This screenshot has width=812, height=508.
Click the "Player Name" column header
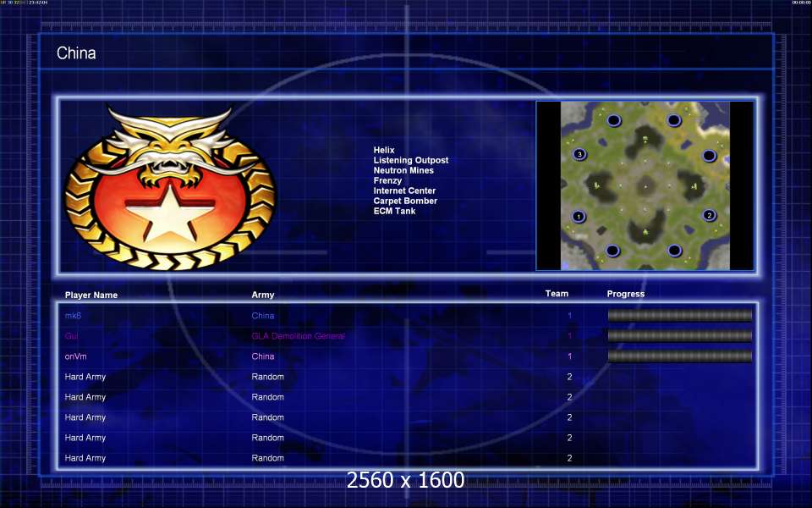pos(91,295)
